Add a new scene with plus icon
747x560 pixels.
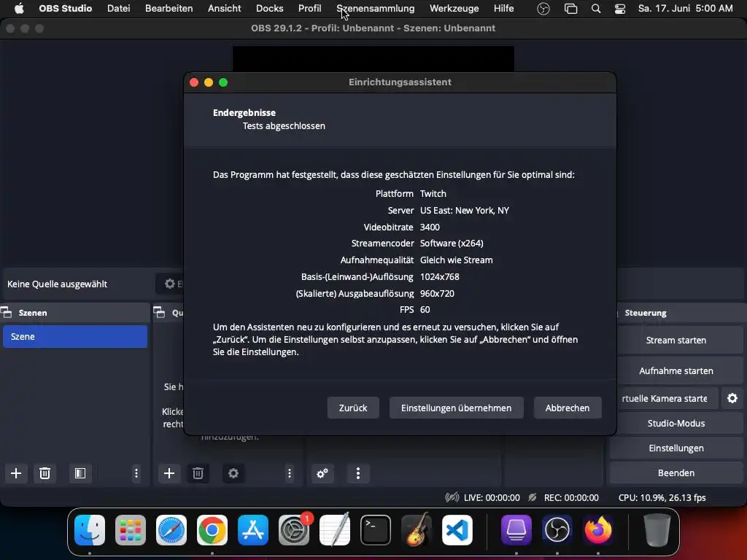(16, 473)
